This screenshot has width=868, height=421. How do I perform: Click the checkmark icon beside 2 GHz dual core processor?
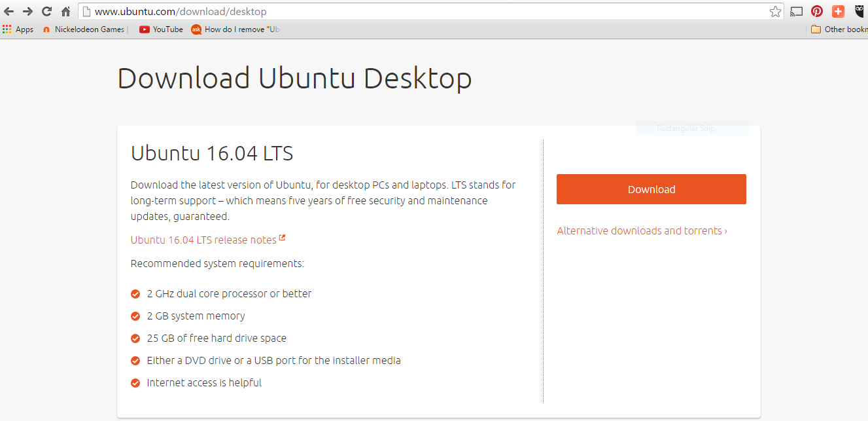(x=135, y=294)
